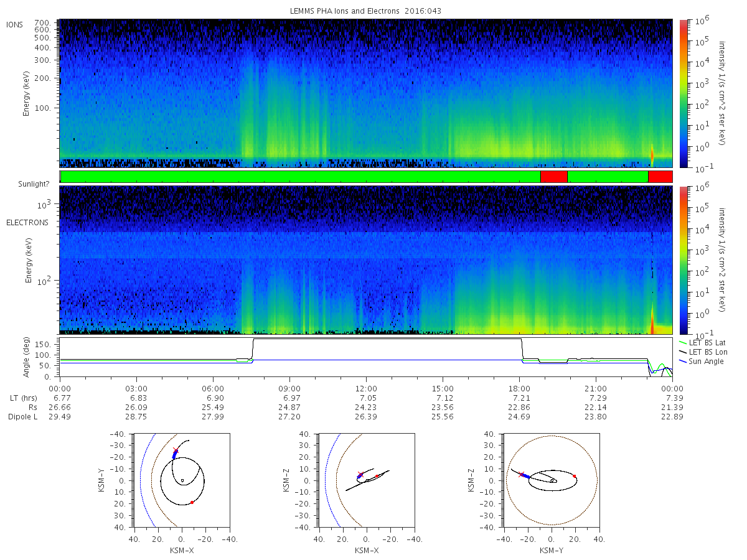Click the electron intensity color bar
The width and height of the screenshot is (747, 560).
tap(684, 260)
